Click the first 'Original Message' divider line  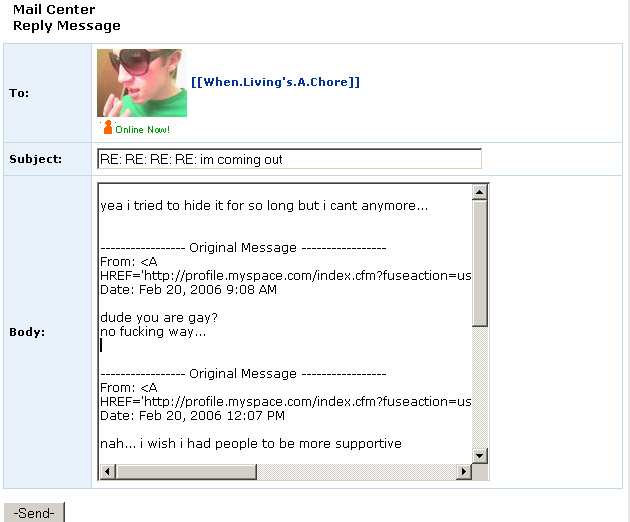click(243, 248)
